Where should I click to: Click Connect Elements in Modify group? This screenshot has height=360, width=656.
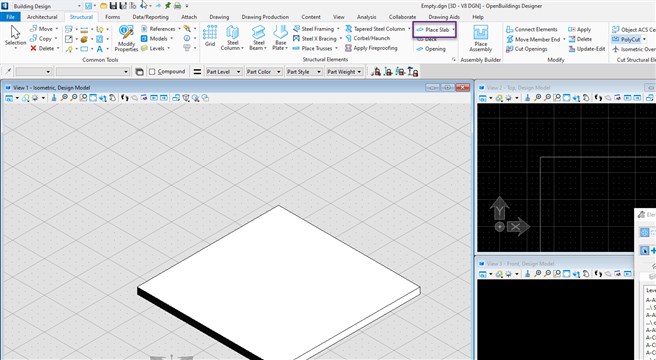(532, 29)
